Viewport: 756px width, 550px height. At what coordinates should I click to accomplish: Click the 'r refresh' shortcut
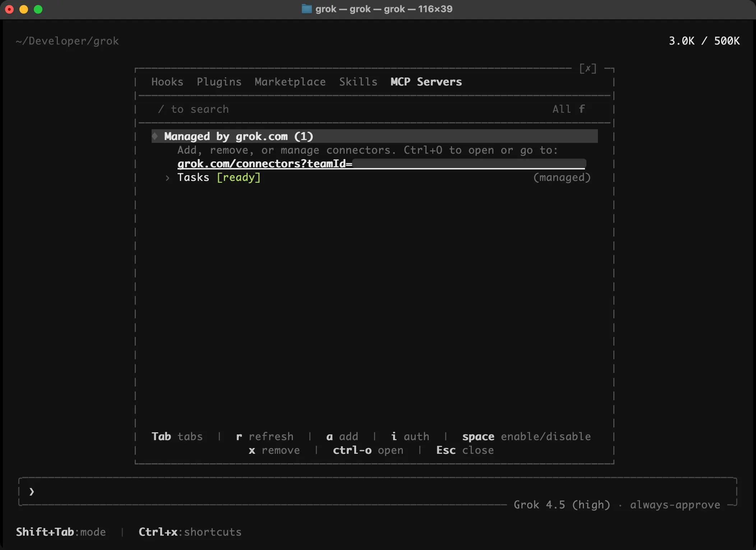coord(264,437)
